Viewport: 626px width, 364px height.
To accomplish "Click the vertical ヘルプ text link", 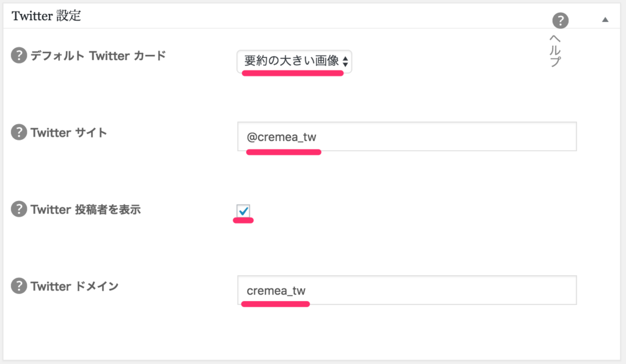I will [x=555, y=51].
